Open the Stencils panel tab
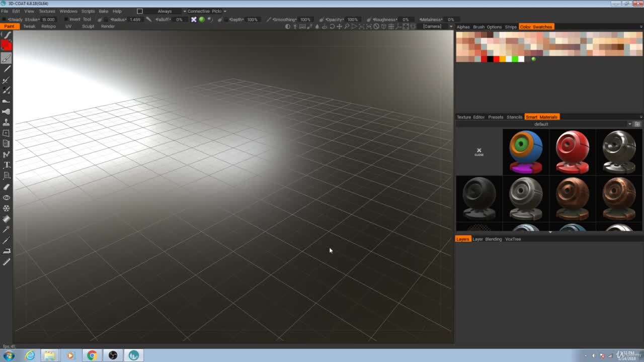Viewport: 644px width, 362px height. [x=514, y=117]
